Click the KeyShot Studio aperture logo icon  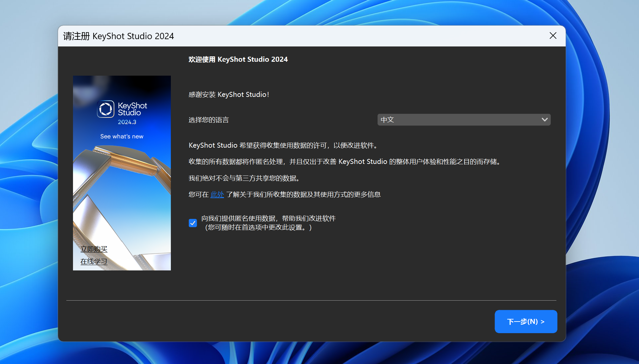coord(106,109)
